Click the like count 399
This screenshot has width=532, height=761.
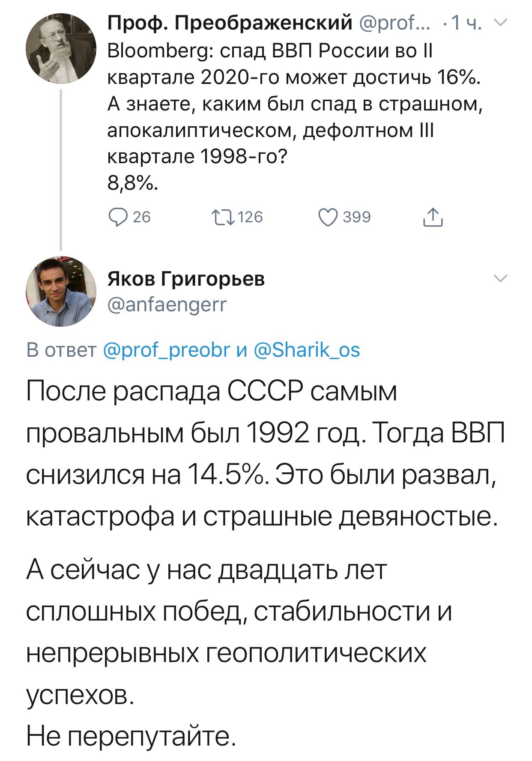pyautogui.click(x=357, y=217)
